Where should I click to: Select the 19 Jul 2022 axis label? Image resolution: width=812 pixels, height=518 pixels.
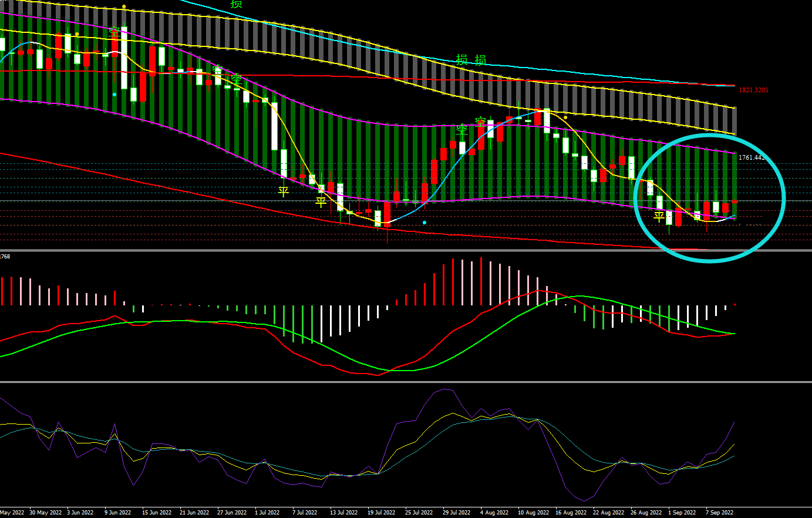point(382,513)
